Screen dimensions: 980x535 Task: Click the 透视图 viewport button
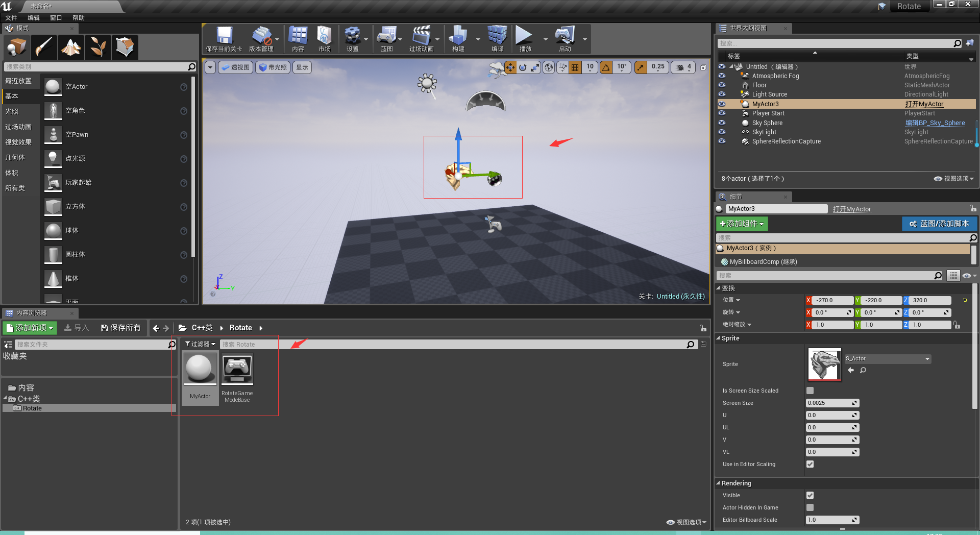pyautogui.click(x=236, y=67)
